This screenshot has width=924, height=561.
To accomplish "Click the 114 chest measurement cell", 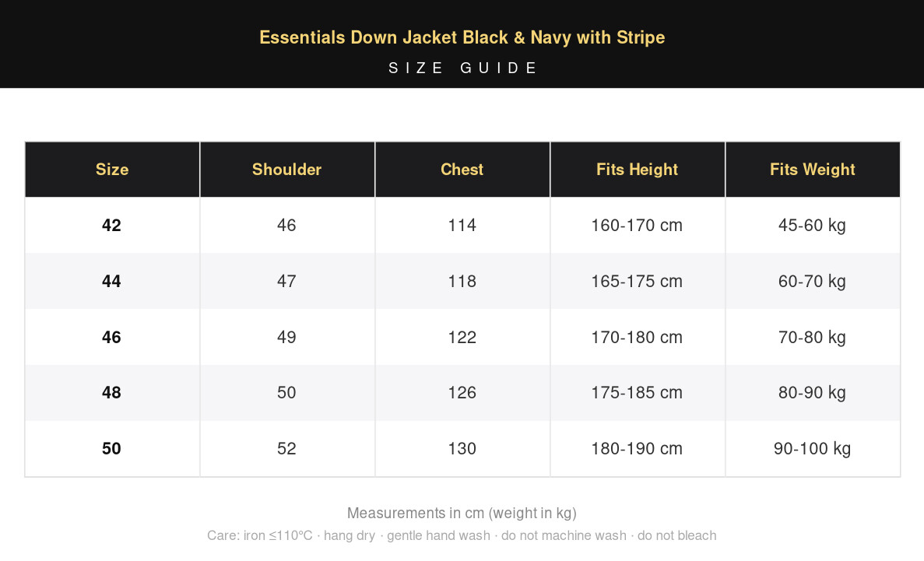I will (x=462, y=225).
